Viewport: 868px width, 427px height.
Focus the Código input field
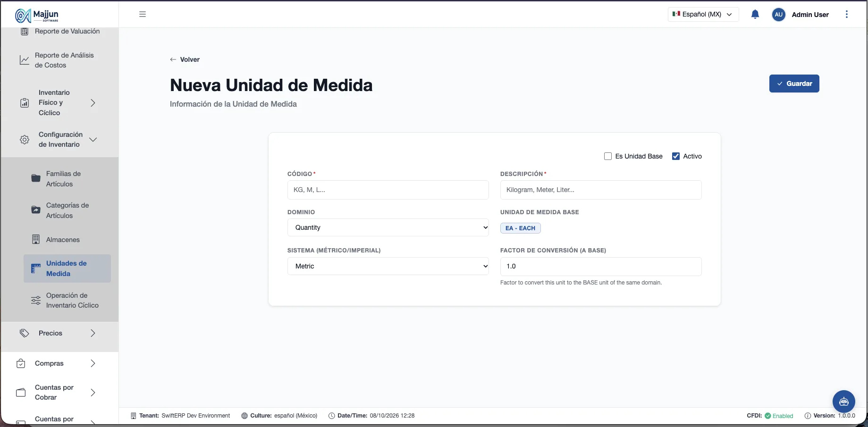click(x=388, y=190)
